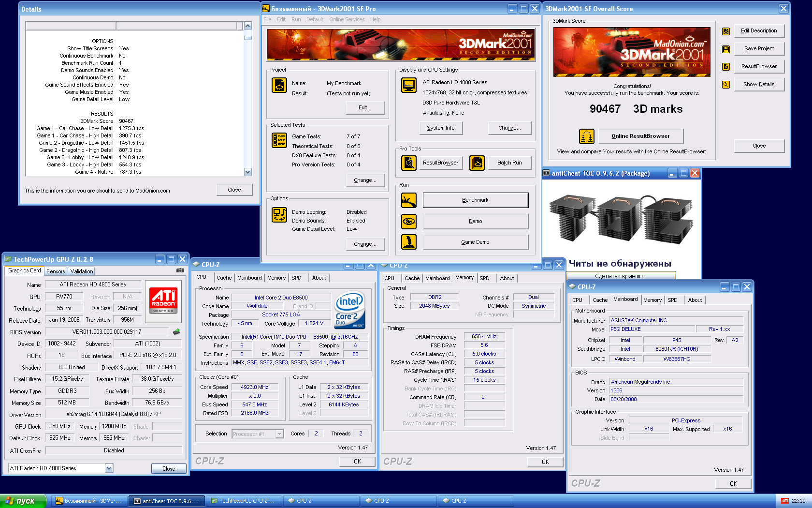Viewport: 812px width, 508px height.
Task: Click the 3DMark2001 title bar app icon
Action: point(266,9)
